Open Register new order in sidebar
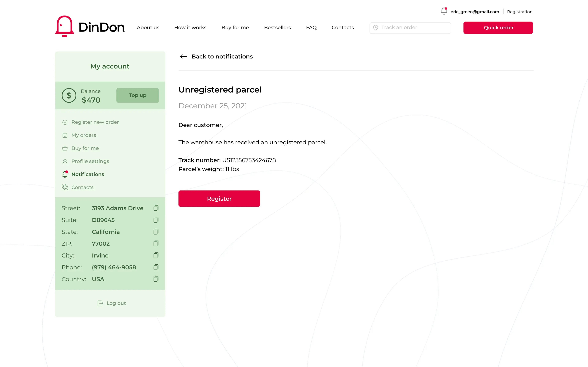 (x=95, y=122)
